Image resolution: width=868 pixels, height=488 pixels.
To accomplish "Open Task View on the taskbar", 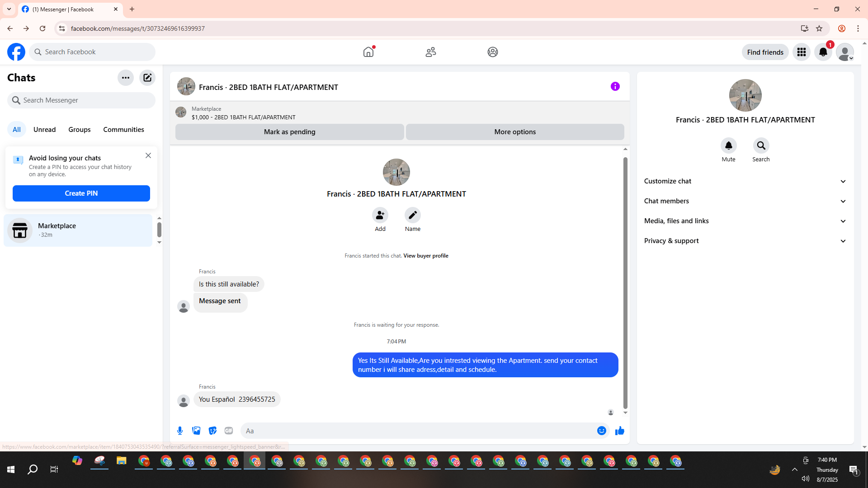I will pos(54,470).
